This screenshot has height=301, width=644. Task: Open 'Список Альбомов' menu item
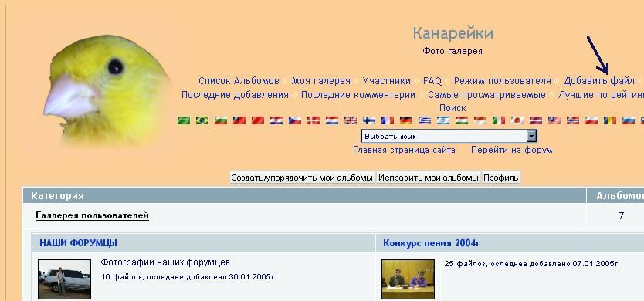point(239,81)
